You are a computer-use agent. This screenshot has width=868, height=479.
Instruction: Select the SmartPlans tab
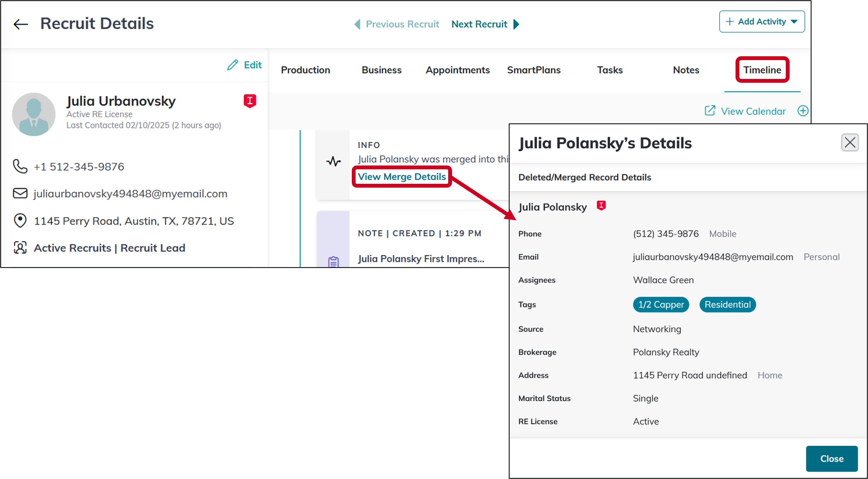[533, 70]
